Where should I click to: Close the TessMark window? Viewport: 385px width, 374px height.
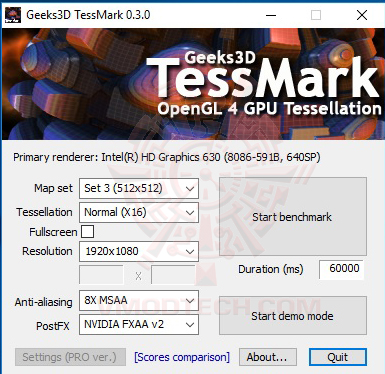[x=362, y=15]
